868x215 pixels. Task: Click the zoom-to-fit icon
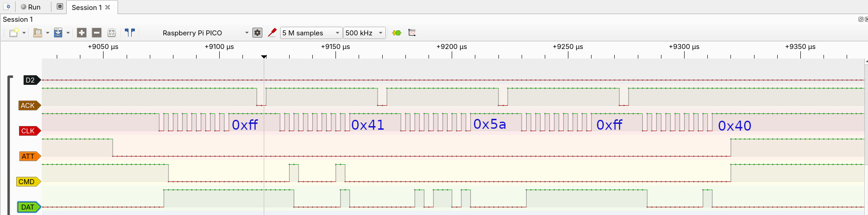[112, 33]
